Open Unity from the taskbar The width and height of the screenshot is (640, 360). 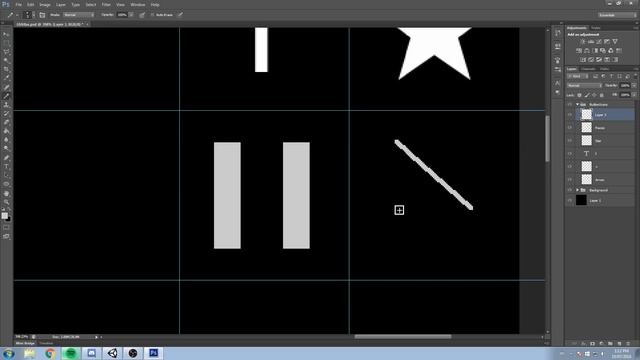click(x=112, y=353)
